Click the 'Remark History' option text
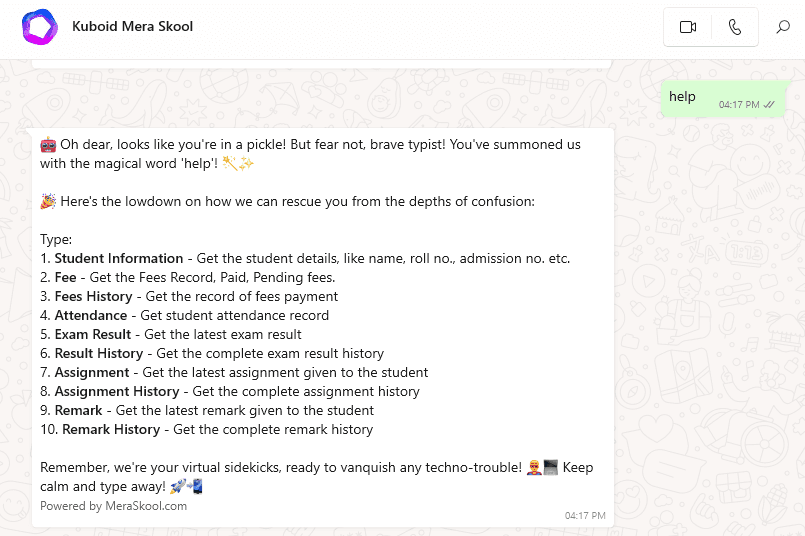 tap(111, 429)
